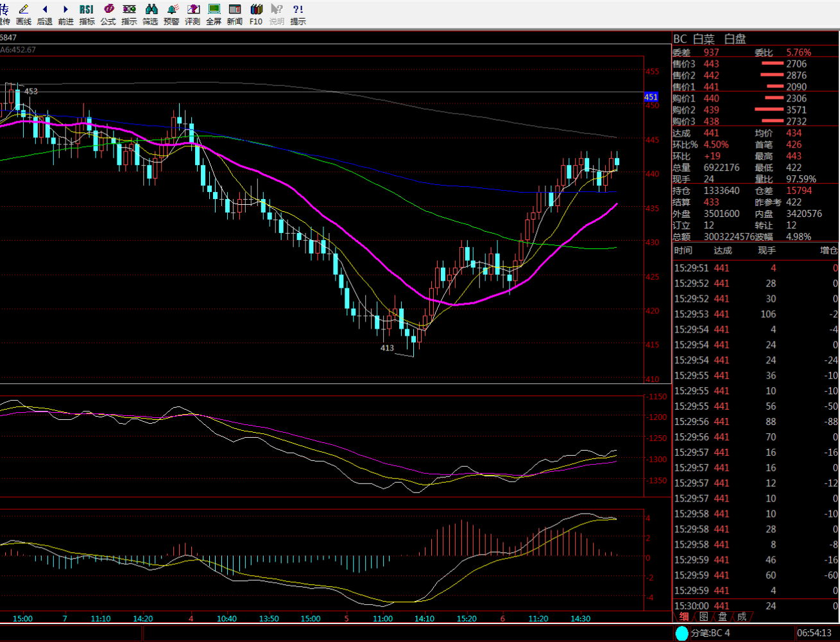Screen dimensions: 840x642
Task: Open the 公式 formula tool
Action: point(108,14)
